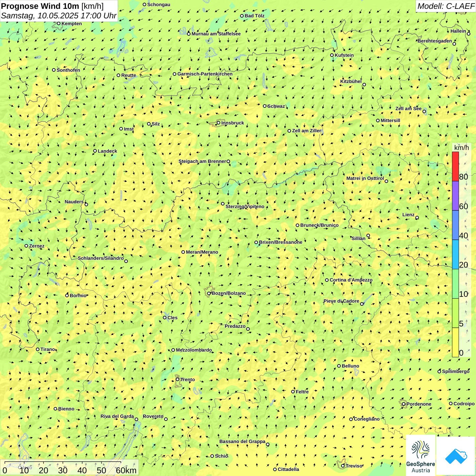Click the Reutte label
Viewport: 476px width, 476px height.
[x=129, y=75]
